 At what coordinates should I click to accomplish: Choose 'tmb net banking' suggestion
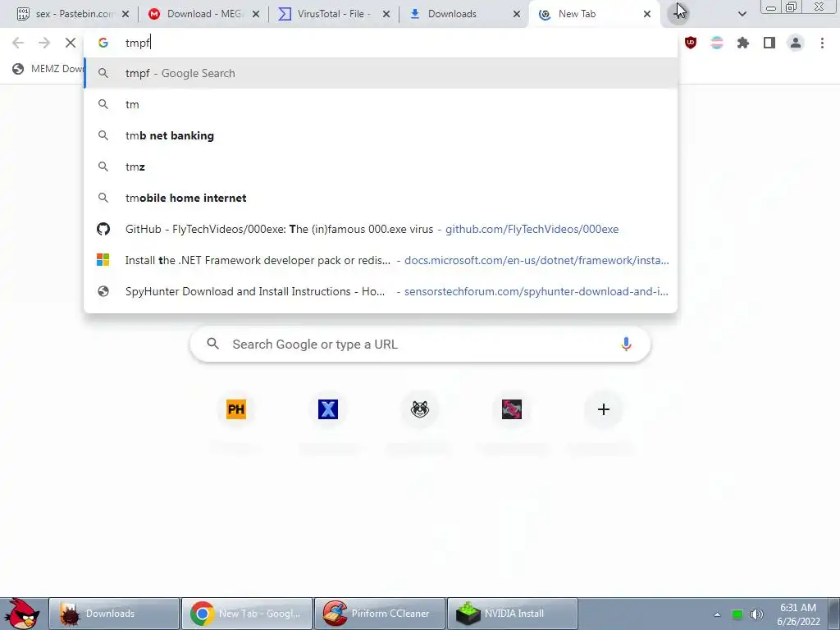pyautogui.click(x=381, y=135)
